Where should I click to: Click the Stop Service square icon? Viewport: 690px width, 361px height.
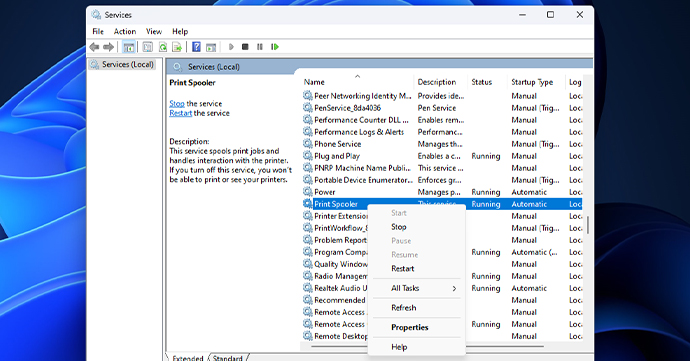click(x=245, y=47)
